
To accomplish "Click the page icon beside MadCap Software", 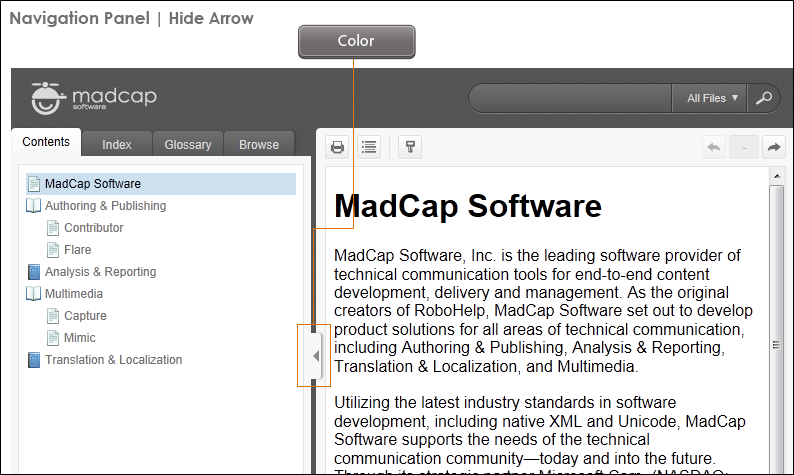I will point(33,184).
